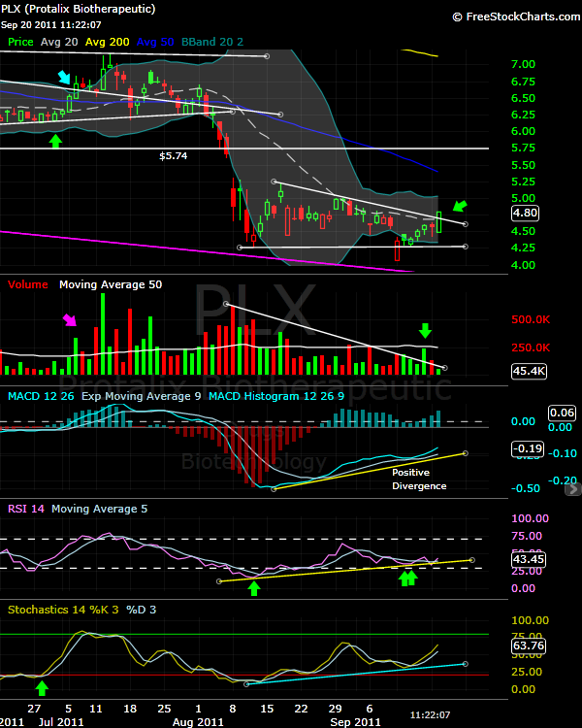Click the 63.76 stochastics value box

point(528,645)
